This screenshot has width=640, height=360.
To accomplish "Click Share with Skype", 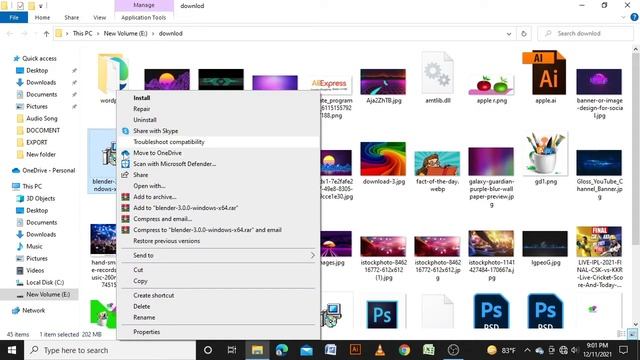I will 156,131.
